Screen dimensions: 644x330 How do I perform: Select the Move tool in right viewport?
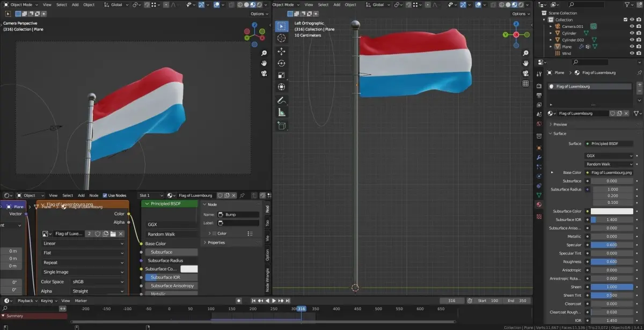[x=282, y=52]
